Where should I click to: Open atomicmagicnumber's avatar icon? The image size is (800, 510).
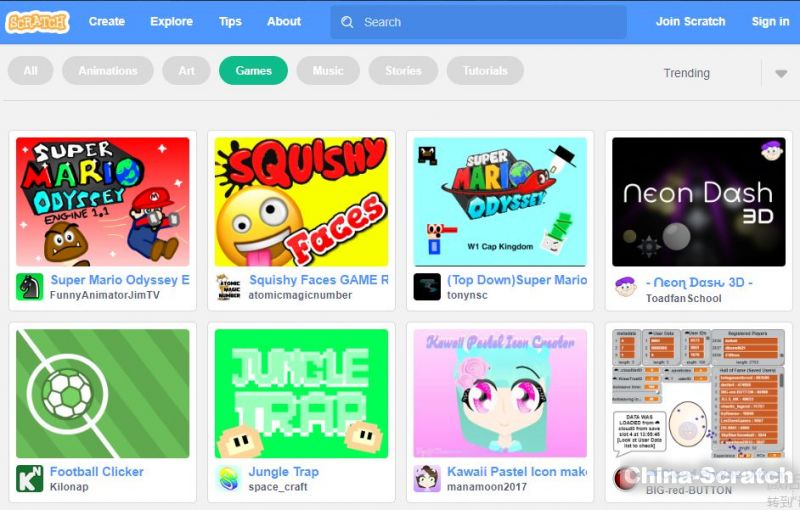[x=228, y=287]
